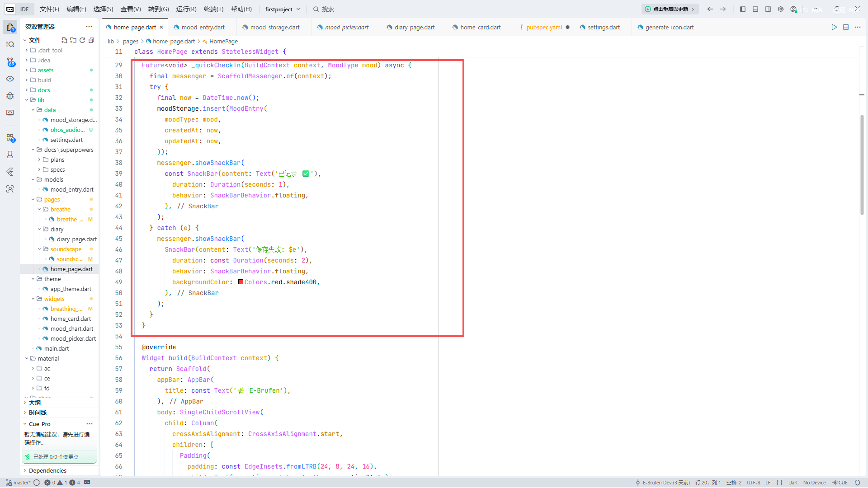Open mood_chart.dart in file tree
Screen dimensions: 868x488
(x=59, y=328)
